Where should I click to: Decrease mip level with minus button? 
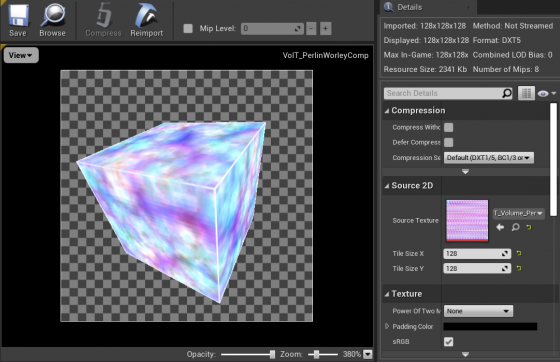coord(311,29)
